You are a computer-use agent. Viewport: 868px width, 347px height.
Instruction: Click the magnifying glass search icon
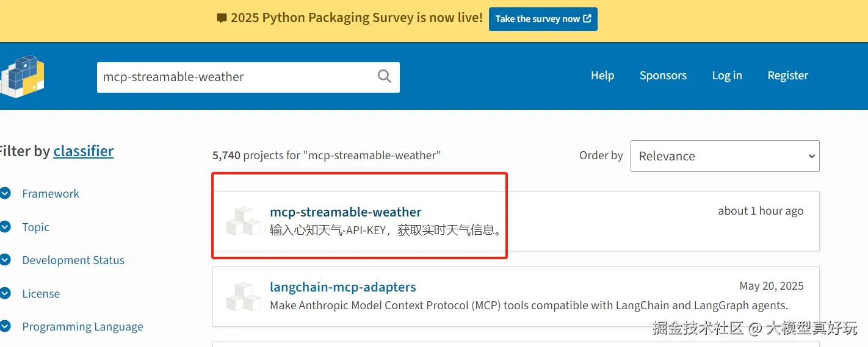[x=385, y=76]
